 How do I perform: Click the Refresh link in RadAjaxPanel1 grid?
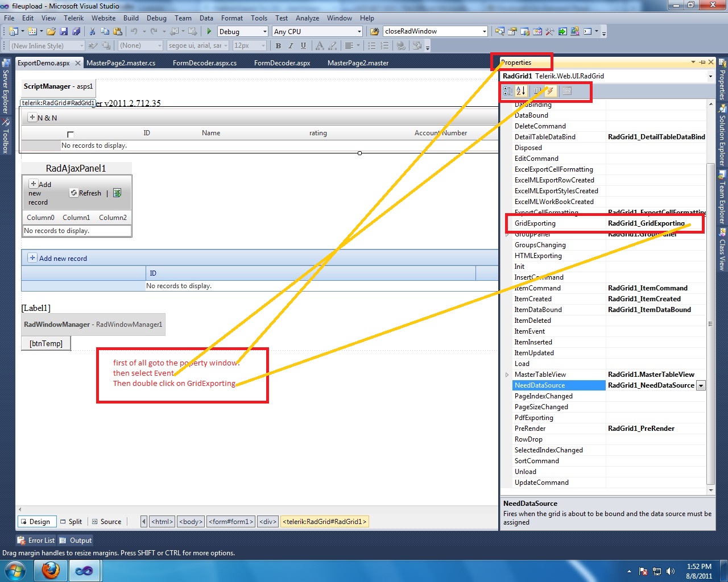click(x=85, y=193)
